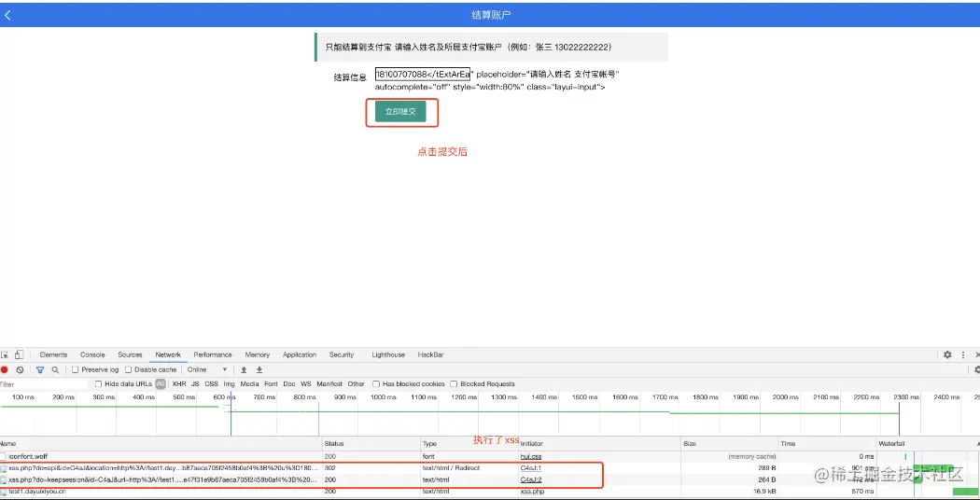Filter requests by XHR
This screenshot has height=500, width=980.
179,383
